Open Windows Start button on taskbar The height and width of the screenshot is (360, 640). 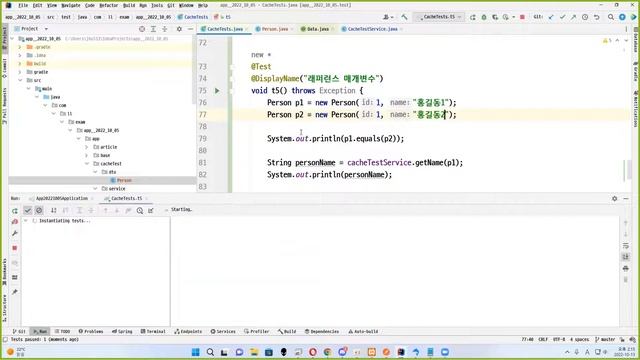pyautogui.click(x=196, y=352)
